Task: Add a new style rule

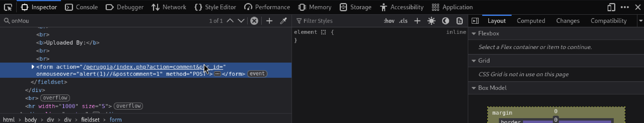Action: point(417,21)
